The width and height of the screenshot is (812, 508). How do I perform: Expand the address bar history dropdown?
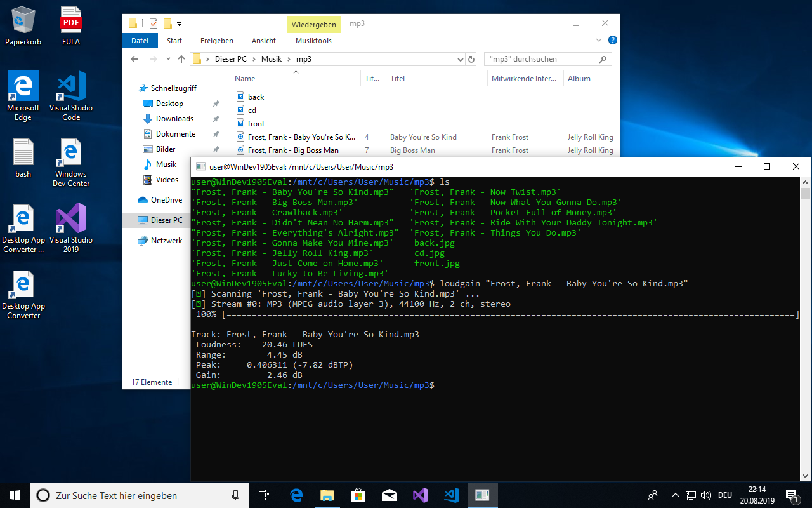(x=461, y=59)
